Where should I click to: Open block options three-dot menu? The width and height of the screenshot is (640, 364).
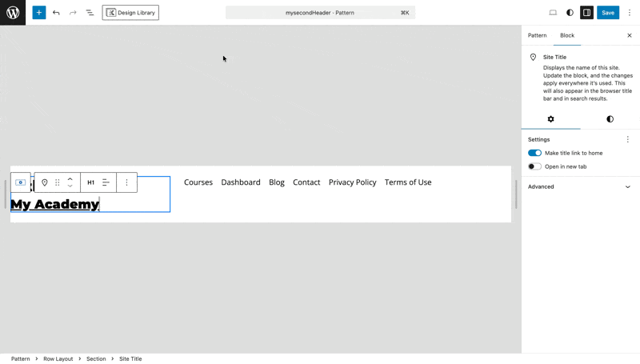(126, 182)
